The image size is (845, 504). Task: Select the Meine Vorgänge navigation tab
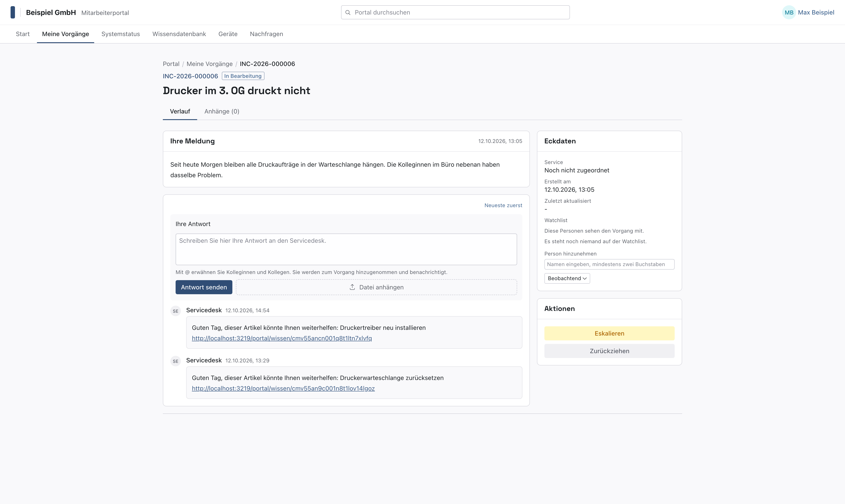tap(66, 34)
